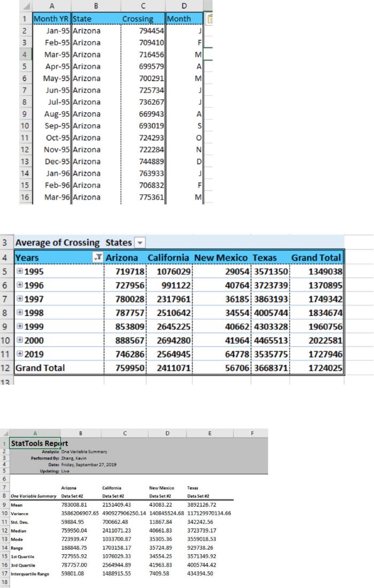
Task: Click the mean value 783008.81
Action: click(74, 505)
